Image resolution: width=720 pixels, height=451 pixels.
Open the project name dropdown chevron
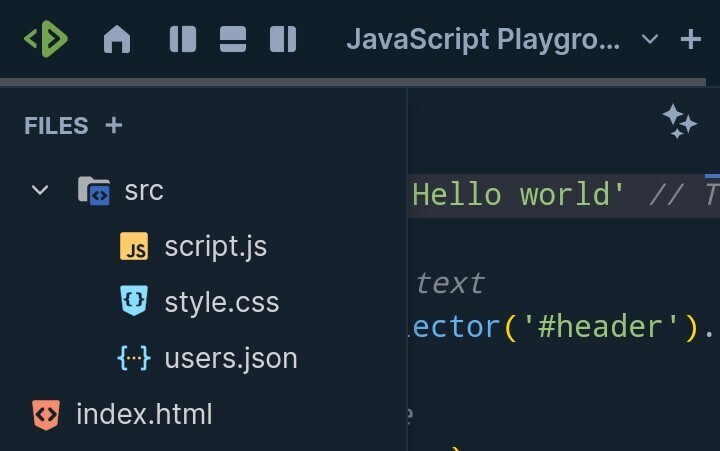pos(650,39)
